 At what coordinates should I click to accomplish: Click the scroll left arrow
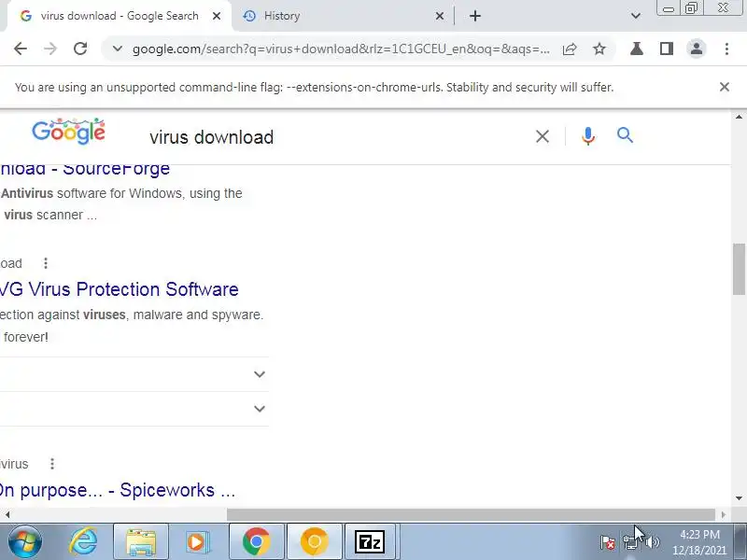7,515
